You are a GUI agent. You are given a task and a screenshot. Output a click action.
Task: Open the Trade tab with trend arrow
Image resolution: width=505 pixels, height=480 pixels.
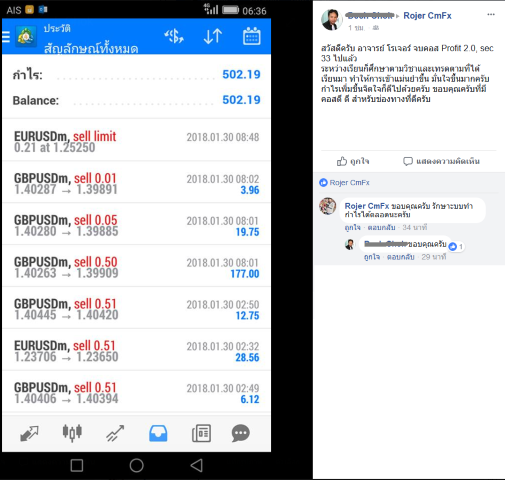115,433
